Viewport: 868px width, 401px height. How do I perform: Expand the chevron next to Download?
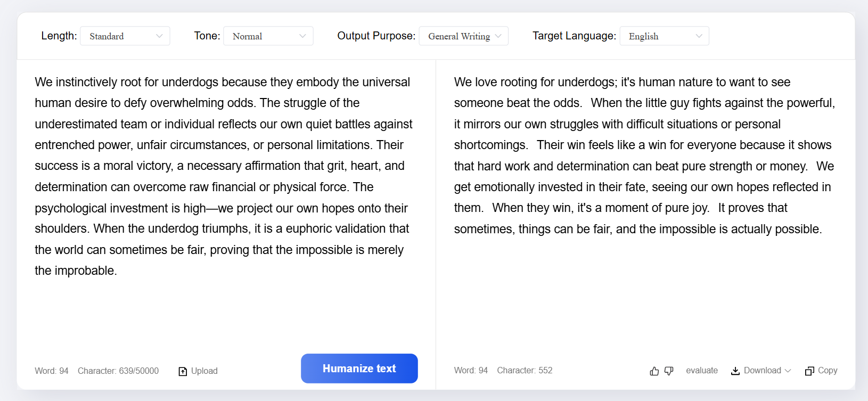(788, 371)
